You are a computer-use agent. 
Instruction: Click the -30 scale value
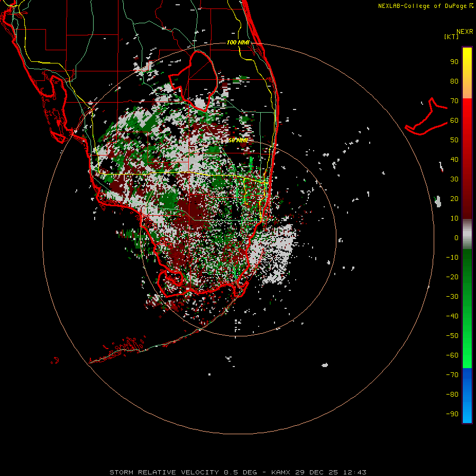coord(452,297)
